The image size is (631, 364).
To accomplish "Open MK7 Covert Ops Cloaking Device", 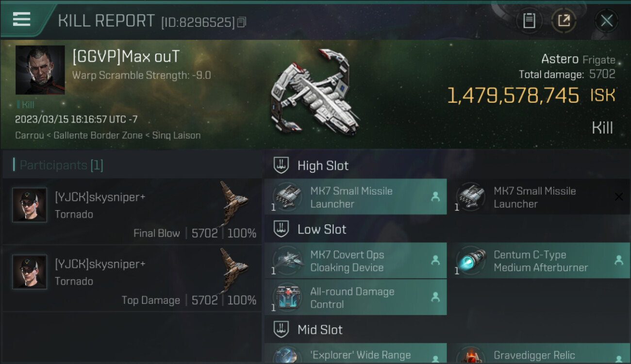I will pyautogui.click(x=355, y=261).
